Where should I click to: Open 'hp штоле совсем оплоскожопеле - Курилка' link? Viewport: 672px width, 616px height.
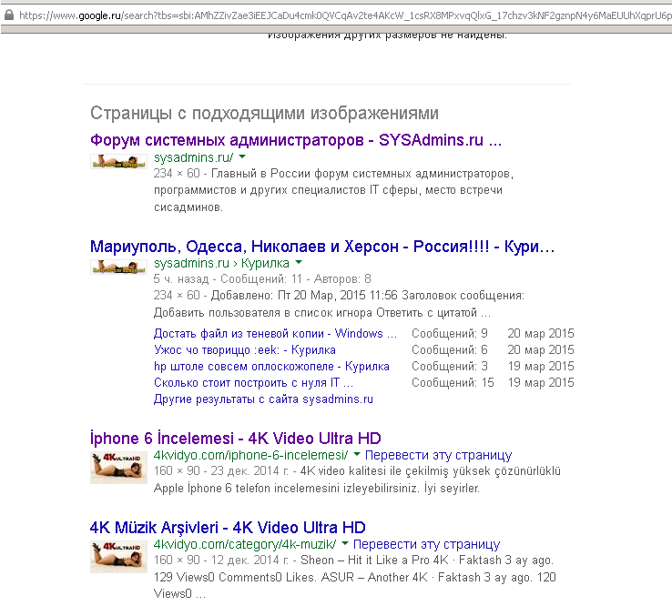271,367
